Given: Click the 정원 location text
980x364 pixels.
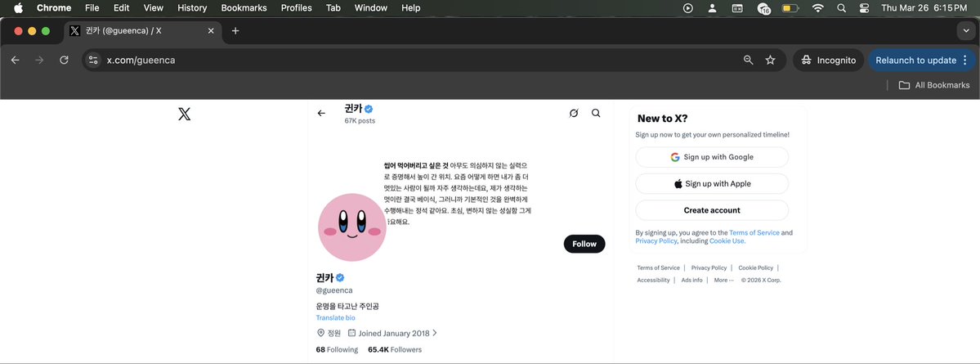Looking at the screenshot, I should pos(333,334).
